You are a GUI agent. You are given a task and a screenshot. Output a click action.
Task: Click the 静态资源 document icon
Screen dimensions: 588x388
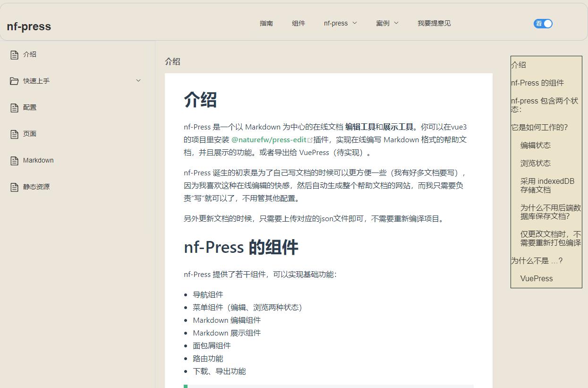click(x=14, y=187)
